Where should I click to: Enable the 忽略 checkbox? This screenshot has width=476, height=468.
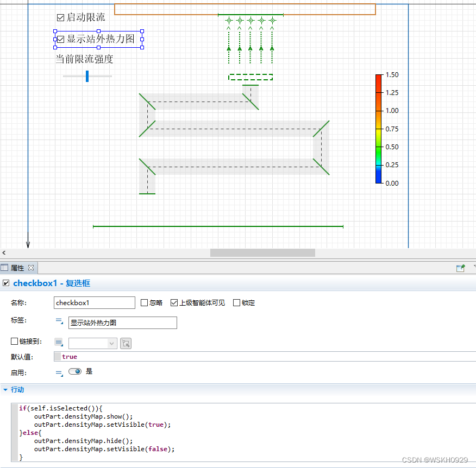144,303
